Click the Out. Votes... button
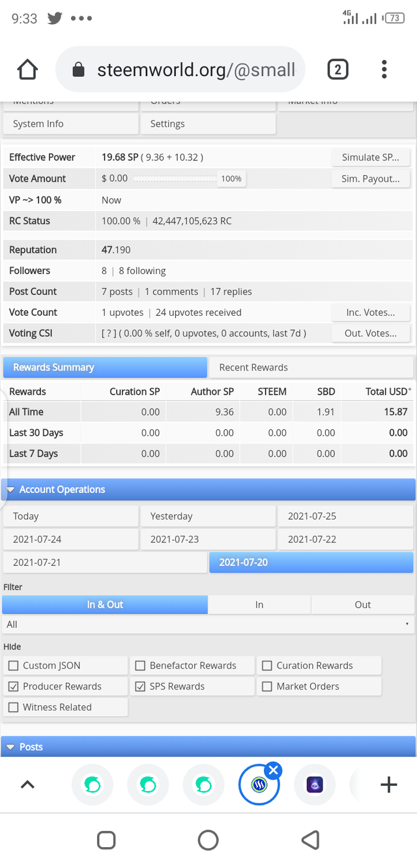This screenshot has height=868, width=417. click(370, 333)
